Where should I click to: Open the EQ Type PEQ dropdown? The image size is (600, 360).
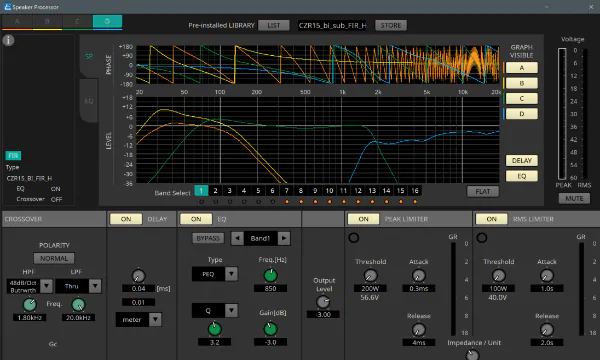[x=231, y=274]
